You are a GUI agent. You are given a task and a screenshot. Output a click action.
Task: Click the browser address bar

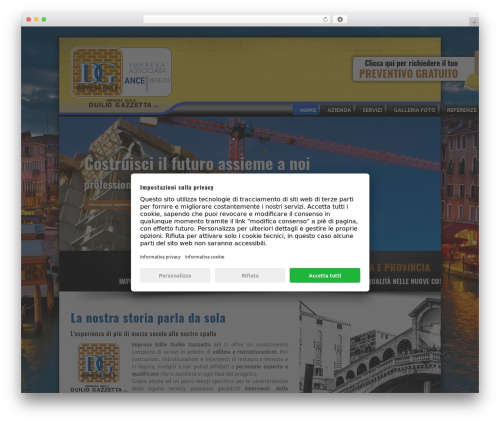coord(232,19)
